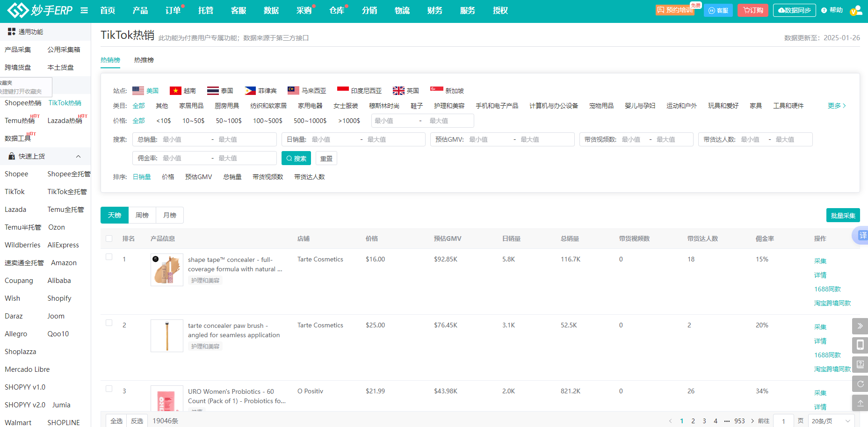Click the 妙手ERP logo
The height and width of the screenshot is (427, 868).
click(x=40, y=10)
